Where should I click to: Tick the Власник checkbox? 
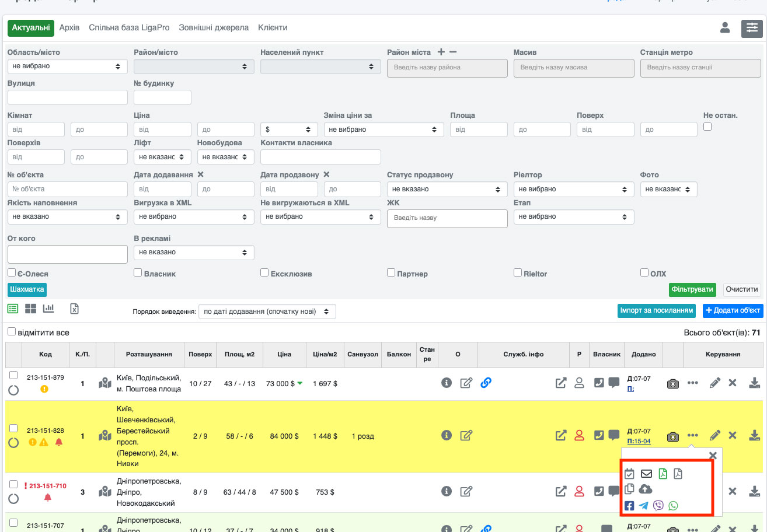coord(138,273)
